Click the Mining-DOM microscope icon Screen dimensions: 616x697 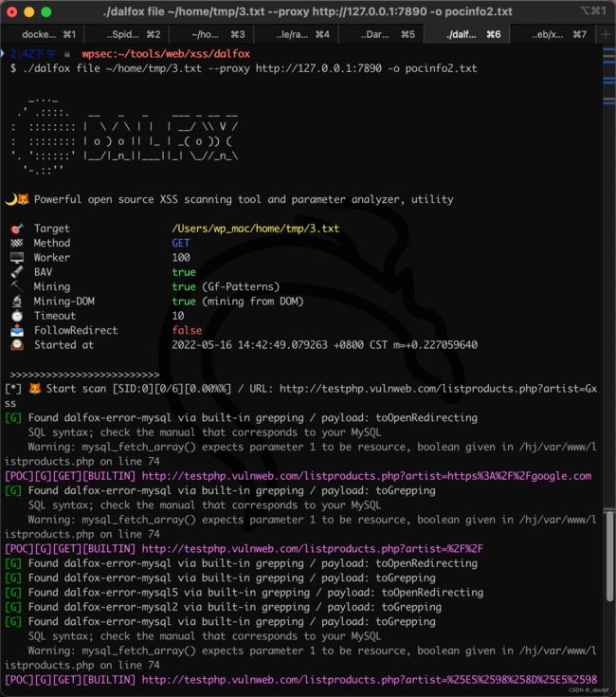[17, 302]
